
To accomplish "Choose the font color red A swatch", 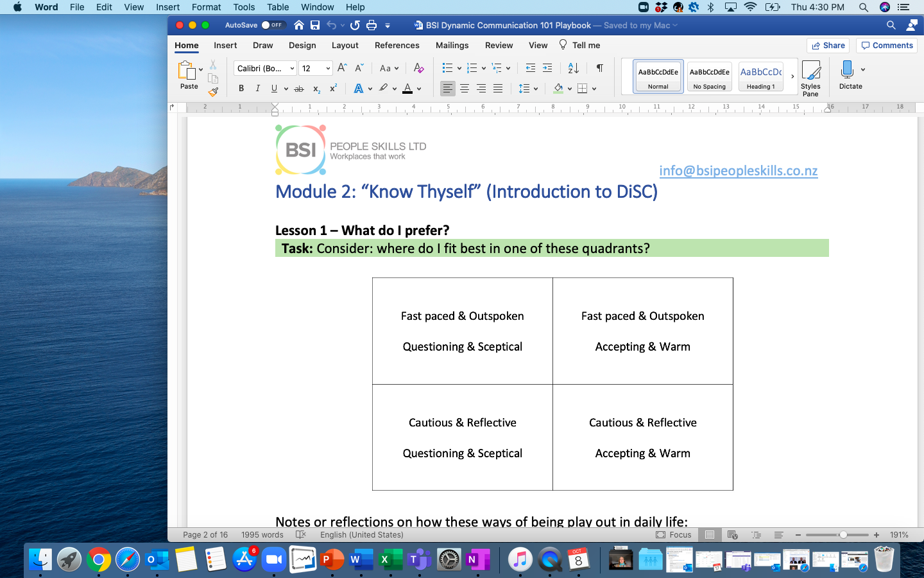I will point(407,89).
